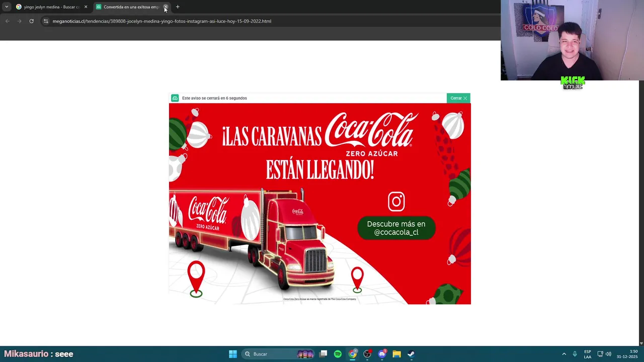644x362 pixels.
Task: Open the clock and date 31-12-2025
Action: coord(627,354)
